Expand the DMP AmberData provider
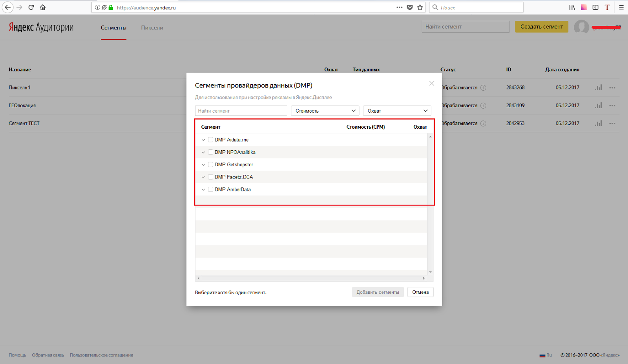This screenshot has height=364, width=628. tap(203, 189)
